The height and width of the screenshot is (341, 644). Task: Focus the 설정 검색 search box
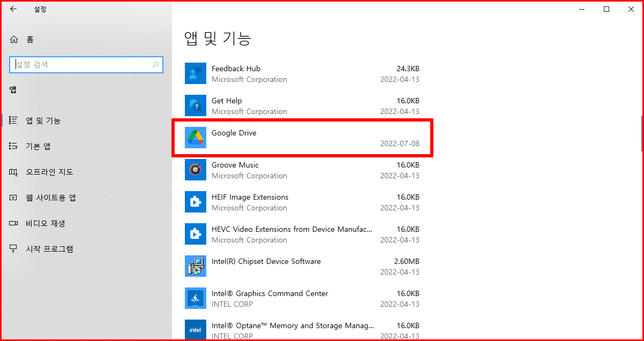point(86,65)
